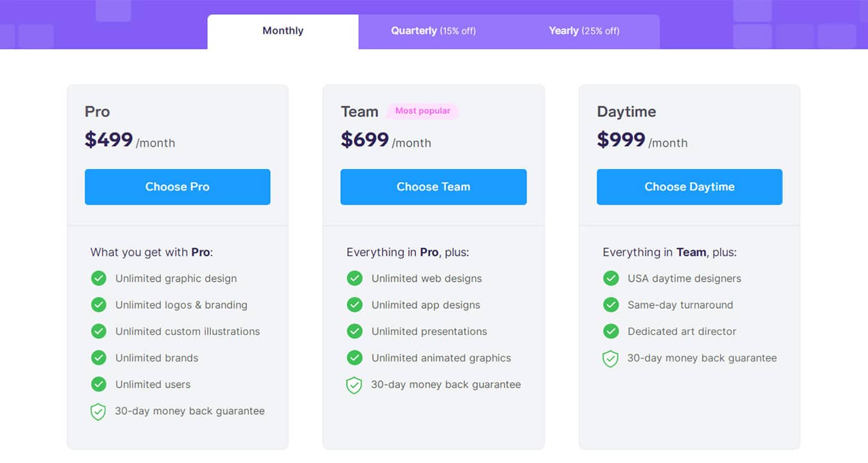Image resolution: width=868 pixels, height=463 pixels.
Task: Click the shield icon in the Pro plan
Action: [98, 412]
